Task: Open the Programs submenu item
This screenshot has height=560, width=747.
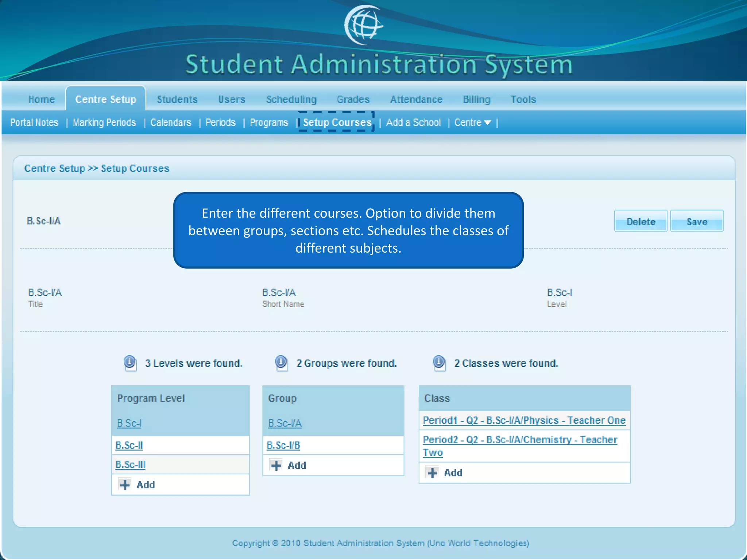Action: (269, 122)
